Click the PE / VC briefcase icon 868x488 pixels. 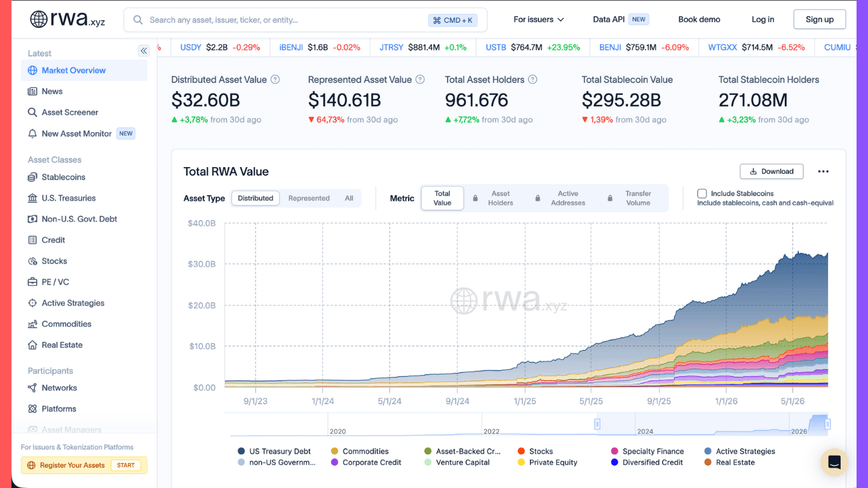[32, 282]
